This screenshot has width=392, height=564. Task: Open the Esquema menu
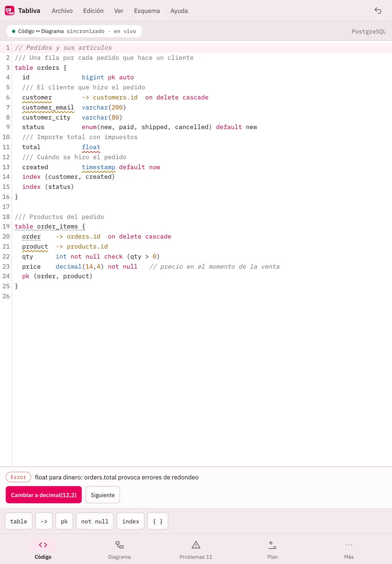(147, 11)
